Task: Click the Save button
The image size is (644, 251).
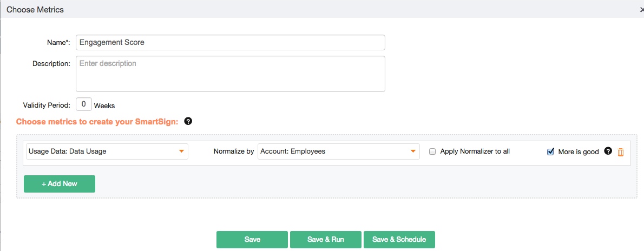Action: click(x=252, y=240)
